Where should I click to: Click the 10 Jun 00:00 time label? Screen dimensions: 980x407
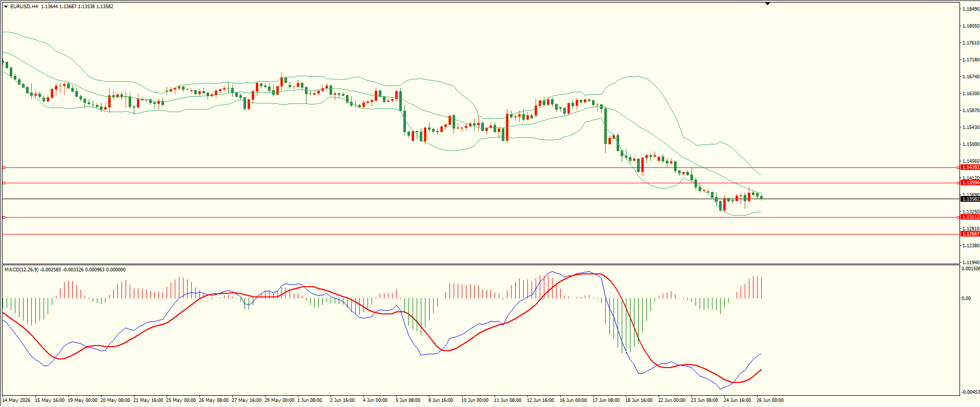coord(475,400)
